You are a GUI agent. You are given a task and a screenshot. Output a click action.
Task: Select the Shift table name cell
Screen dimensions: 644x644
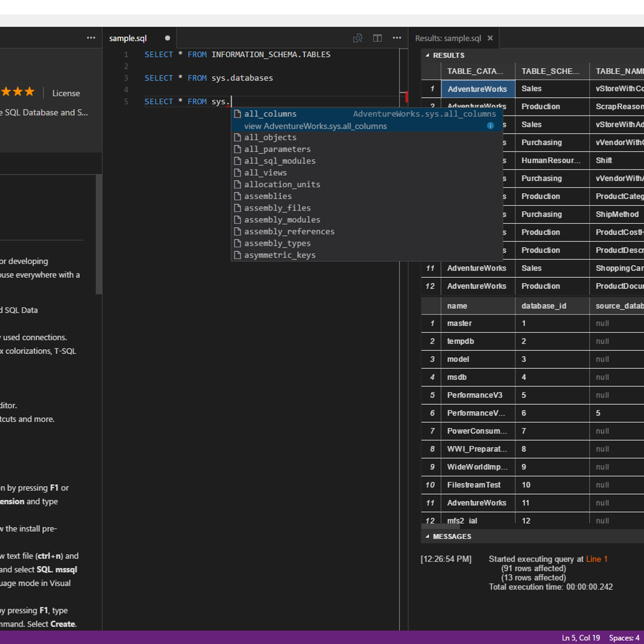[617, 161]
